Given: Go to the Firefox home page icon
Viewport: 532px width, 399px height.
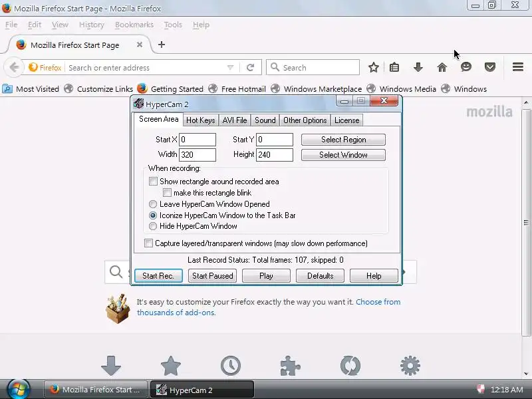Looking at the screenshot, I should click(442, 67).
